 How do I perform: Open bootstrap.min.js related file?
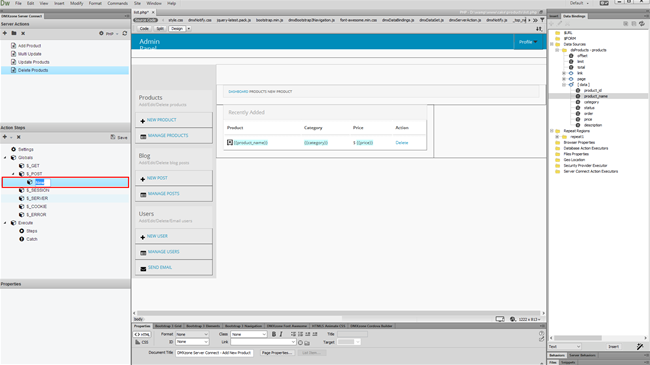pyautogui.click(x=269, y=20)
